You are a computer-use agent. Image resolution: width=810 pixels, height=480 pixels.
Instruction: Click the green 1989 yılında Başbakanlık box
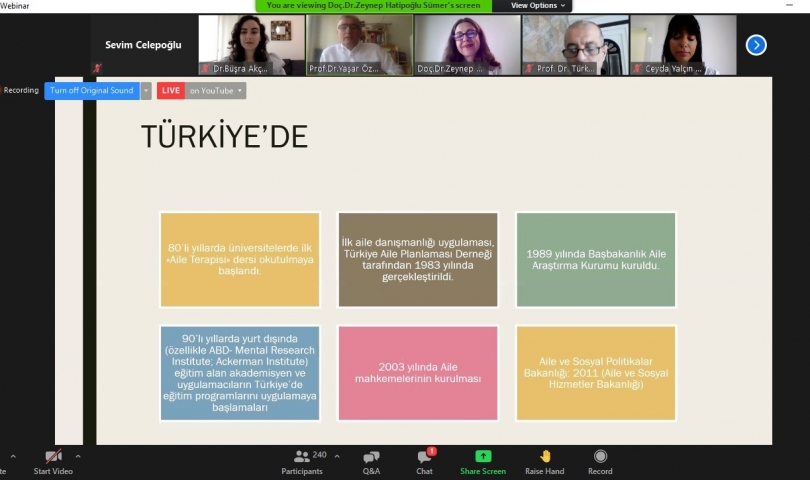pyautogui.click(x=596, y=259)
